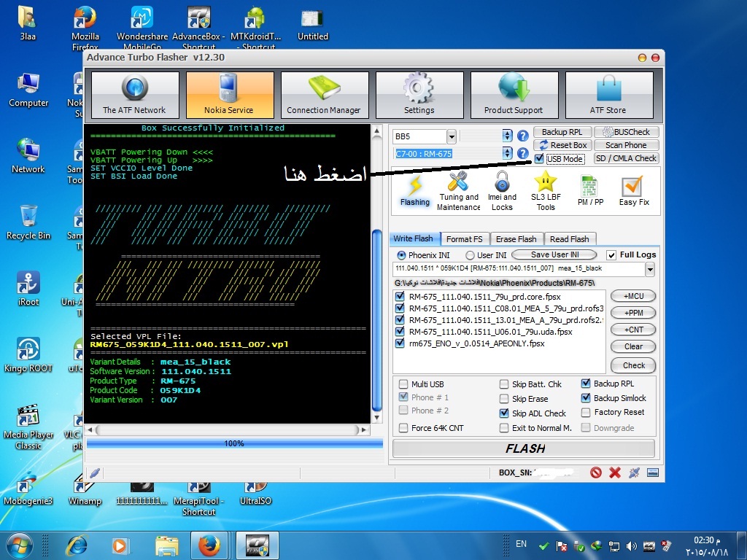This screenshot has width=747, height=560.
Task: Open Product Support
Action: [514, 95]
